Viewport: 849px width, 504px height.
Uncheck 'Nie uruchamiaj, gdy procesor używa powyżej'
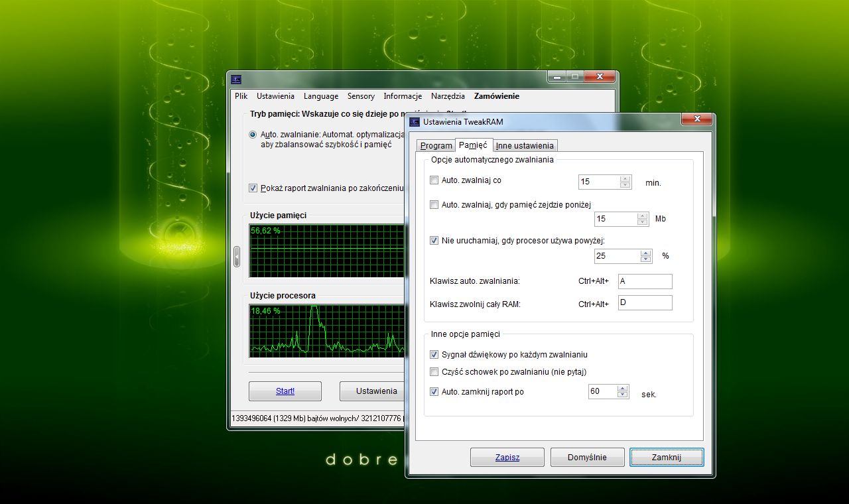(x=434, y=241)
